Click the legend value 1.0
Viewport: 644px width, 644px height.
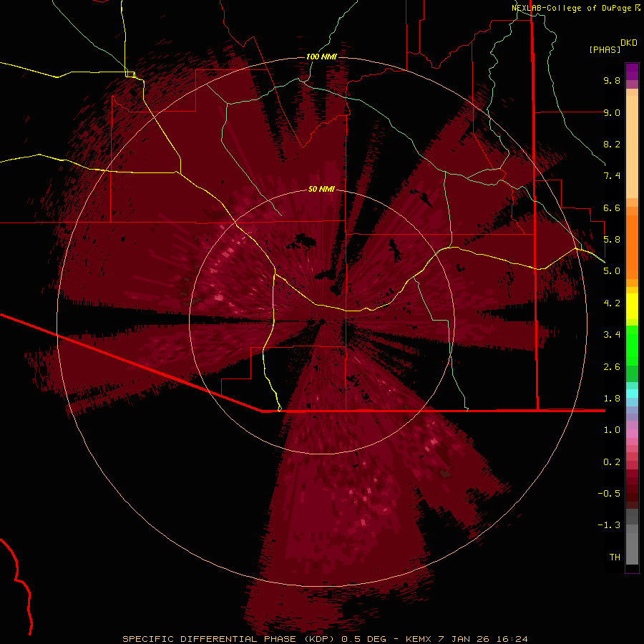click(612, 430)
